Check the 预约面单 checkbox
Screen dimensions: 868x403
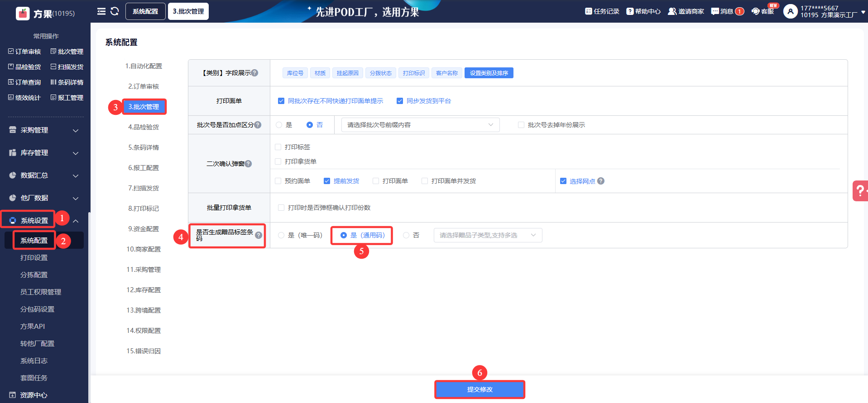pos(278,181)
